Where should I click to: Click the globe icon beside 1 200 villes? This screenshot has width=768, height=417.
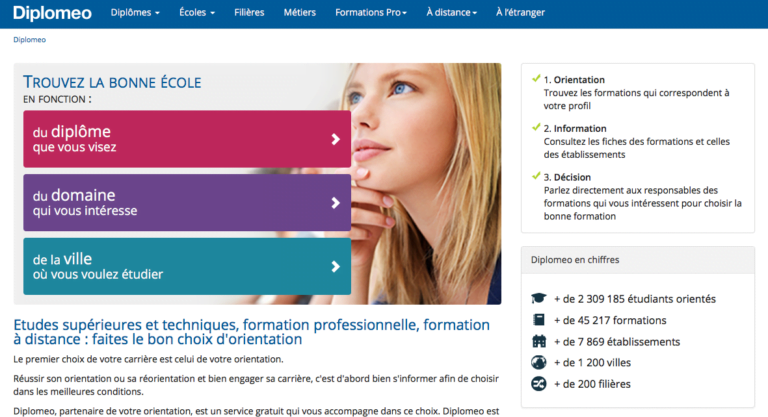538,362
